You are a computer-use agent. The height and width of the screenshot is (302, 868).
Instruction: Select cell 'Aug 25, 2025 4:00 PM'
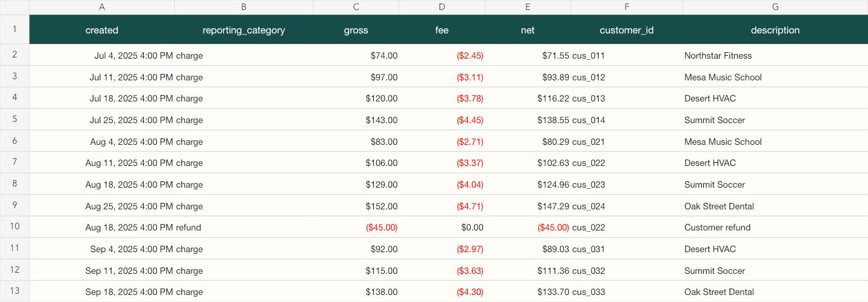point(102,206)
